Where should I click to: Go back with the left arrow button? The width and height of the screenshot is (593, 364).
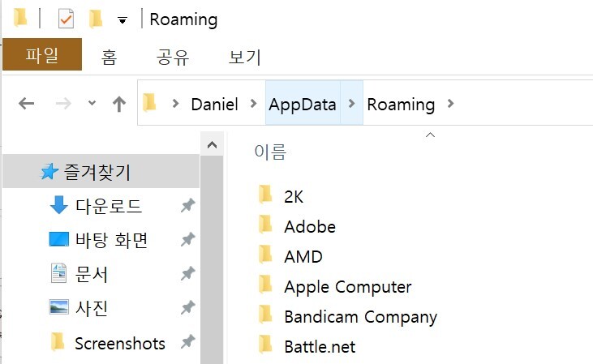tap(27, 103)
